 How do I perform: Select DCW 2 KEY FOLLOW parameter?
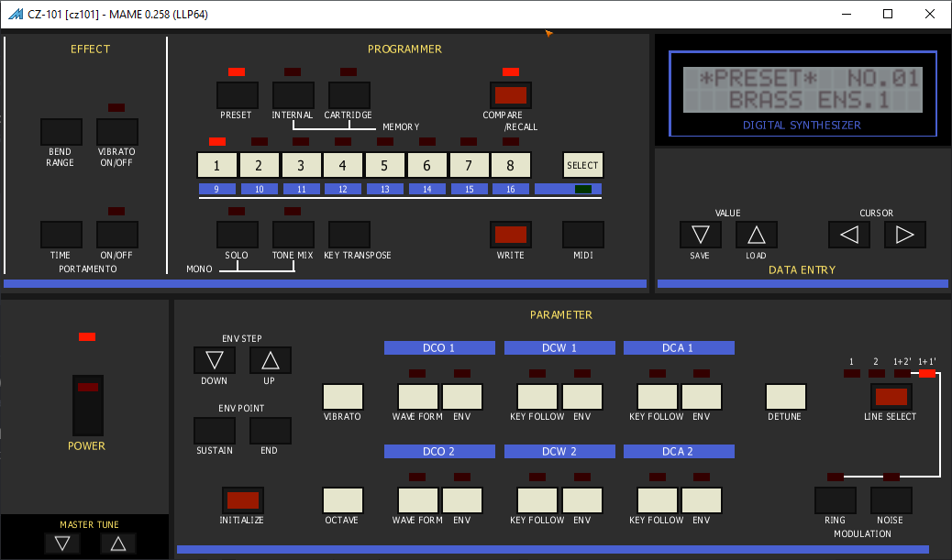click(537, 500)
